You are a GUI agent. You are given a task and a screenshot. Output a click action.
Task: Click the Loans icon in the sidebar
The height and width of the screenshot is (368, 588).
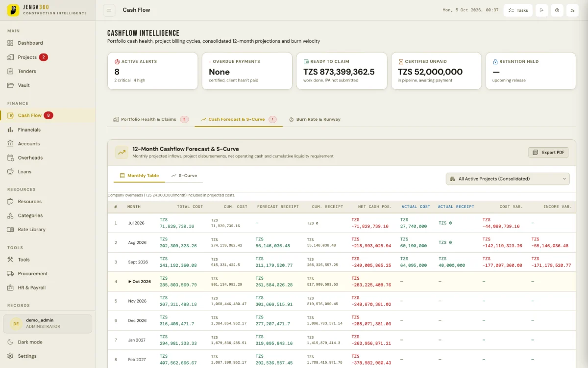tap(11, 172)
